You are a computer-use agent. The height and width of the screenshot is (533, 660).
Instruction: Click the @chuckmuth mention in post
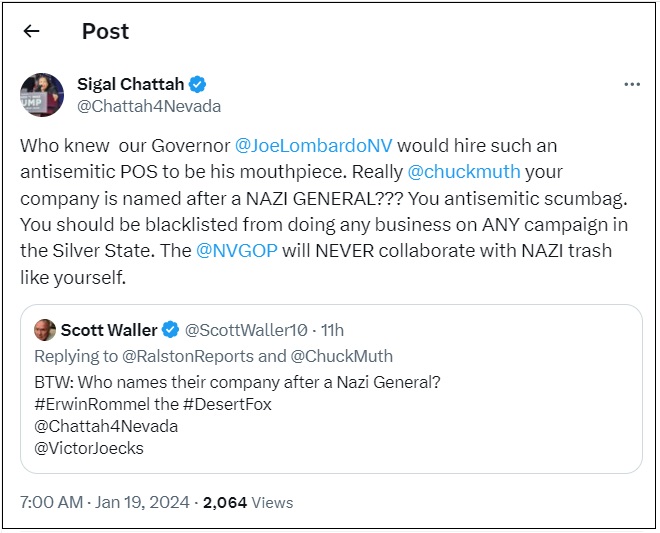point(465,172)
